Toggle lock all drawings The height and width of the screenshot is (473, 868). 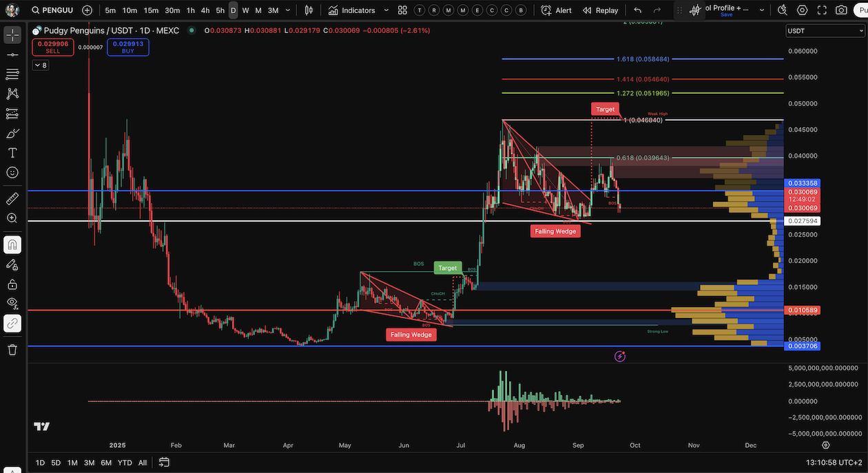pyautogui.click(x=12, y=284)
